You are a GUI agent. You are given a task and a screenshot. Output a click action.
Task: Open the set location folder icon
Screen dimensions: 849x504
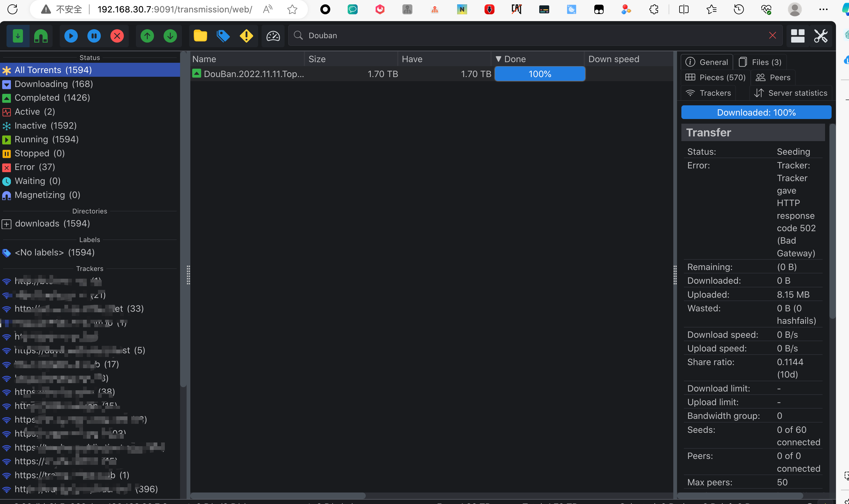tap(200, 36)
